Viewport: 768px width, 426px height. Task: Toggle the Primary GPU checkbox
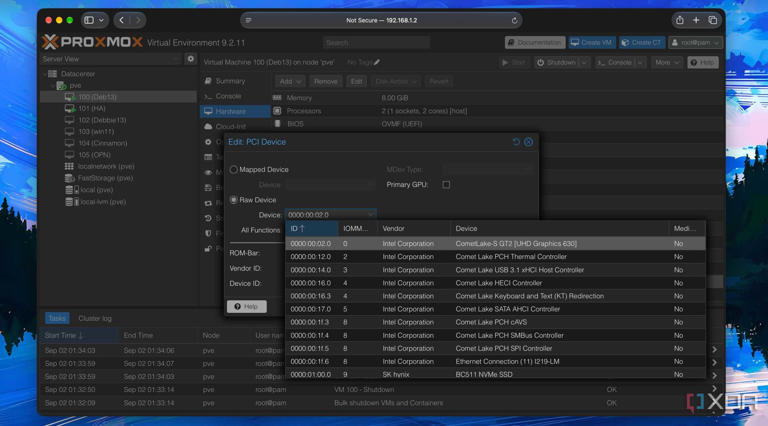[446, 185]
